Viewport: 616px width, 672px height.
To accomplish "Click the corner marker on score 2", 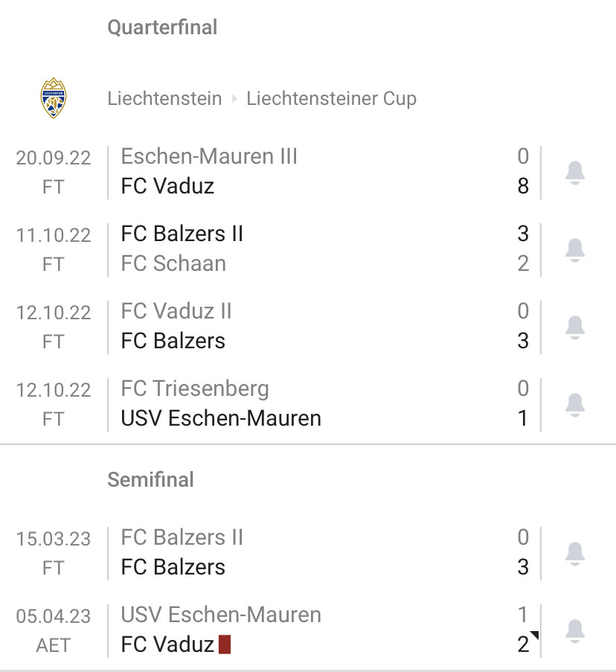I will tap(534, 635).
